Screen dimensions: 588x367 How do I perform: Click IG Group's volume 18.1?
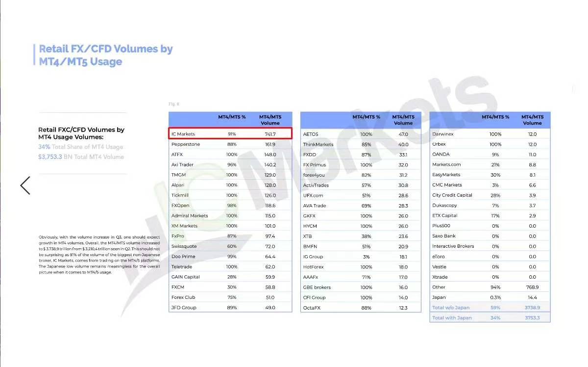[x=403, y=257]
